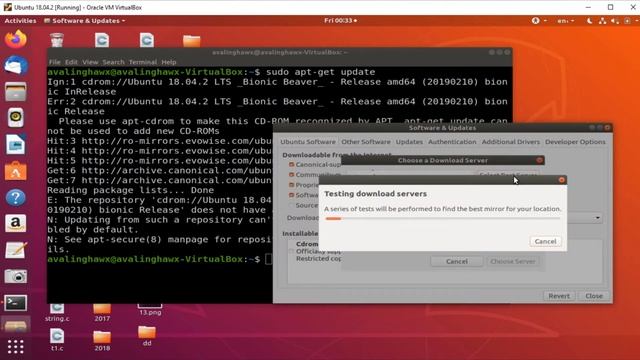
Task: Select the 2018 folder on desktop
Action: pyautogui.click(x=102, y=341)
